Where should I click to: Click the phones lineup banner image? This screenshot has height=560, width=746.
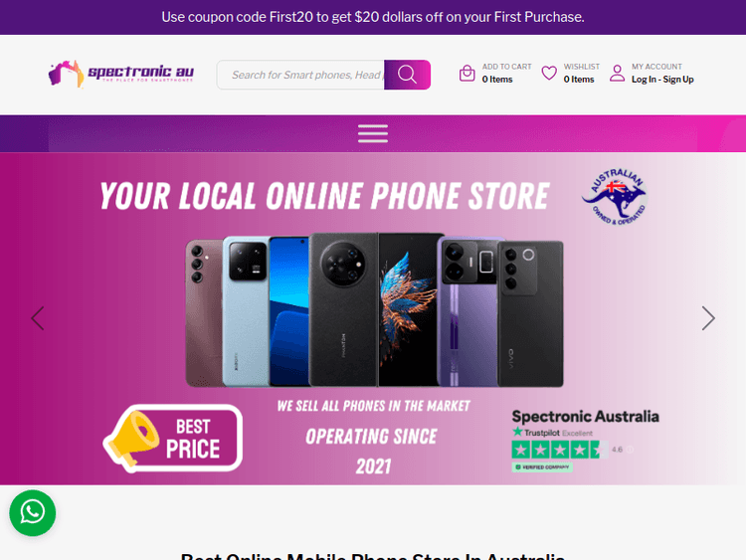tap(374, 309)
